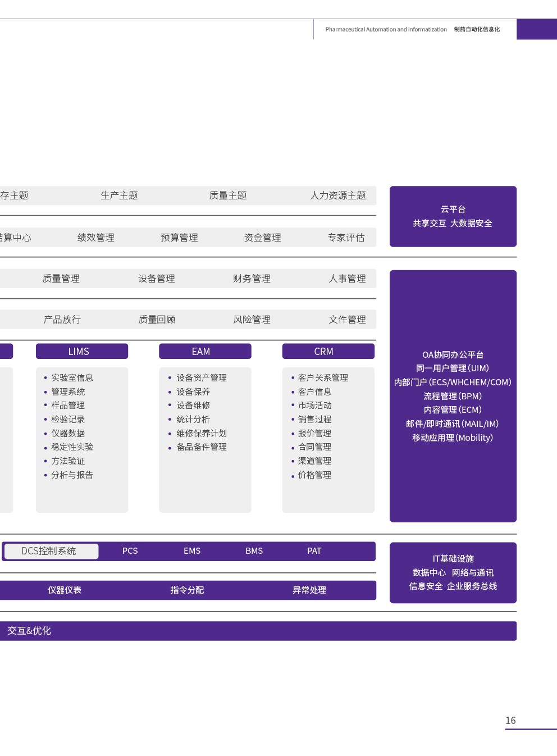Screen dimensions: 557x756
Task: Click the IT基础设施 panel
Action: (453, 572)
